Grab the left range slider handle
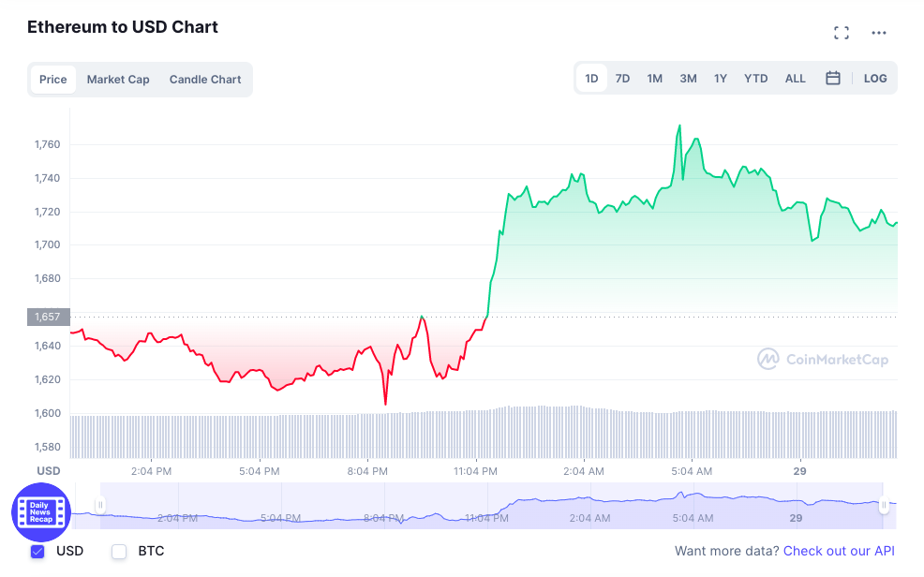924x577 pixels. (101, 505)
